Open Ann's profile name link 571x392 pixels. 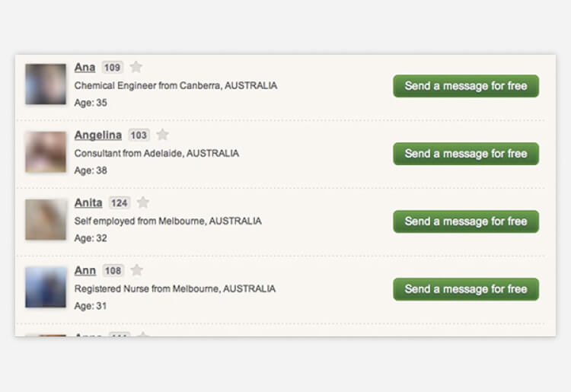85,270
